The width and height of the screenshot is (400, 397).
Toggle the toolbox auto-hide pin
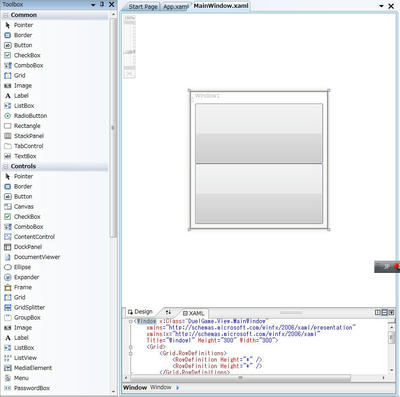(102, 4)
